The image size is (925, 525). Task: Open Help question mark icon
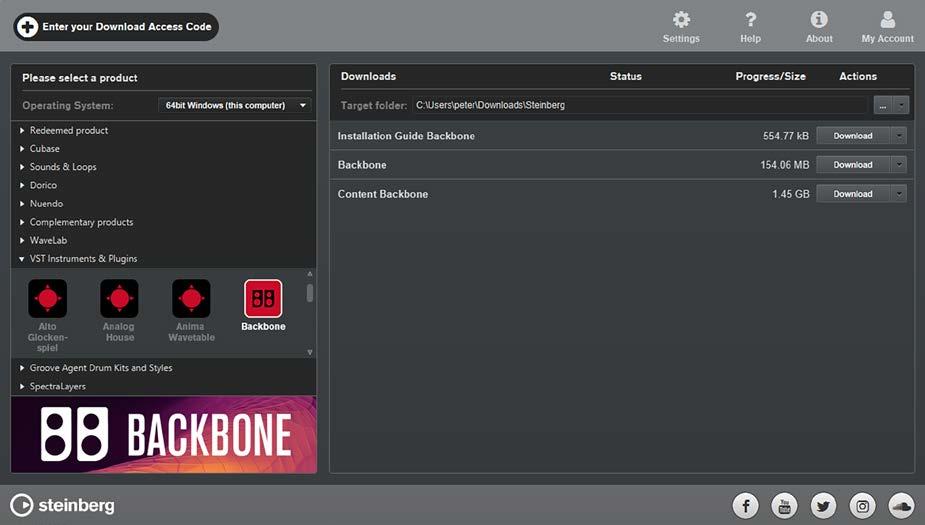pyautogui.click(x=750, y=19)
